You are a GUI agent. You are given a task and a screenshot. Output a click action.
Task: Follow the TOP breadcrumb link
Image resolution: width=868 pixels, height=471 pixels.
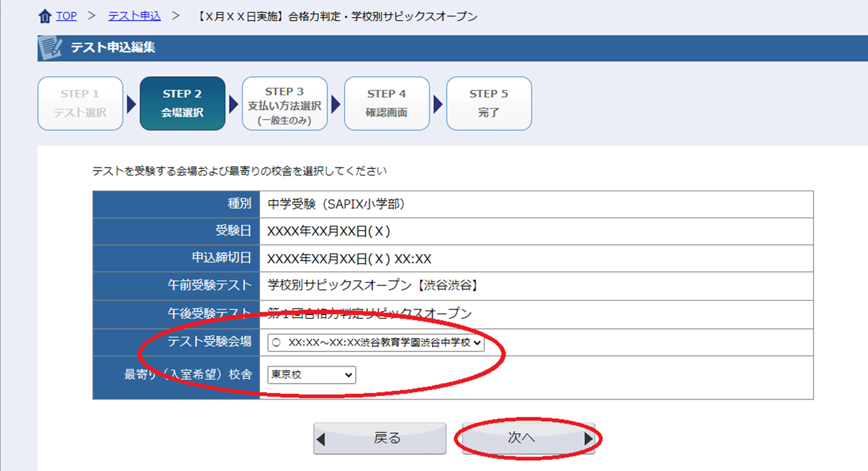pyautogui.click(x=66, y=16)
